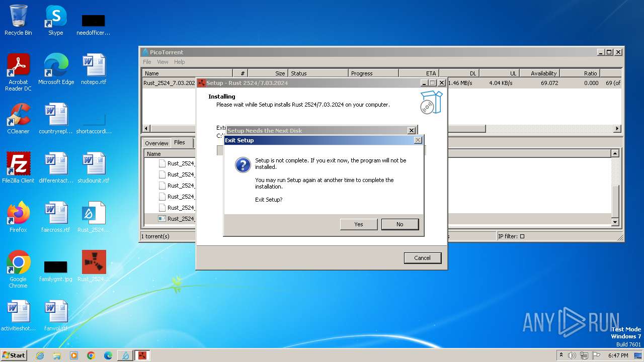The width and height of the screenshot is (644, 362).
Task: Open FileZilla Client shortcut
Action: pos(18,168)
